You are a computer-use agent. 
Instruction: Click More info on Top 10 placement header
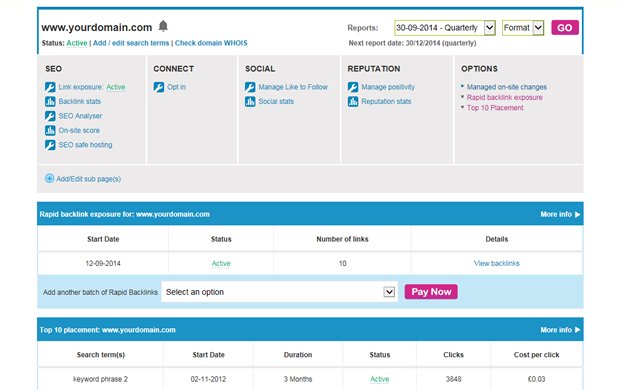[560, 329]
